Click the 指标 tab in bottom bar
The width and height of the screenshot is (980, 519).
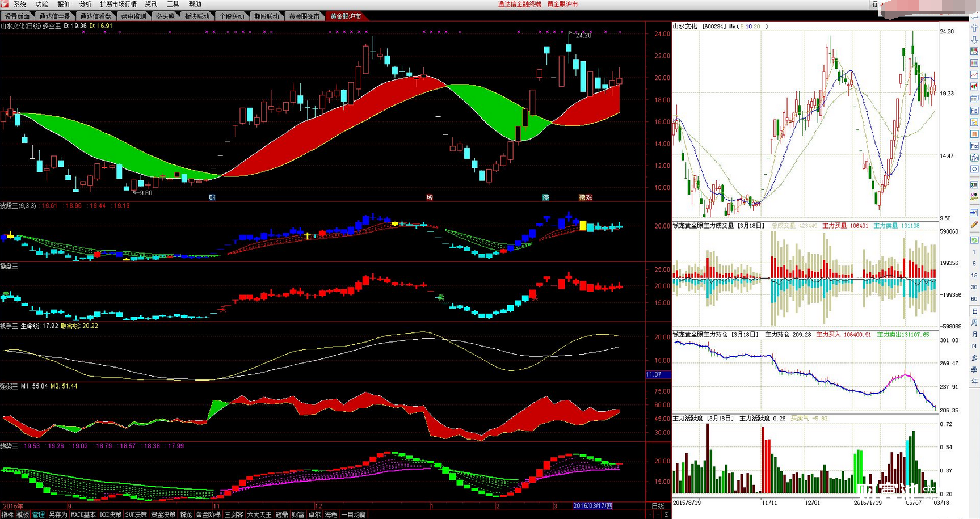(x=7, y=514)
